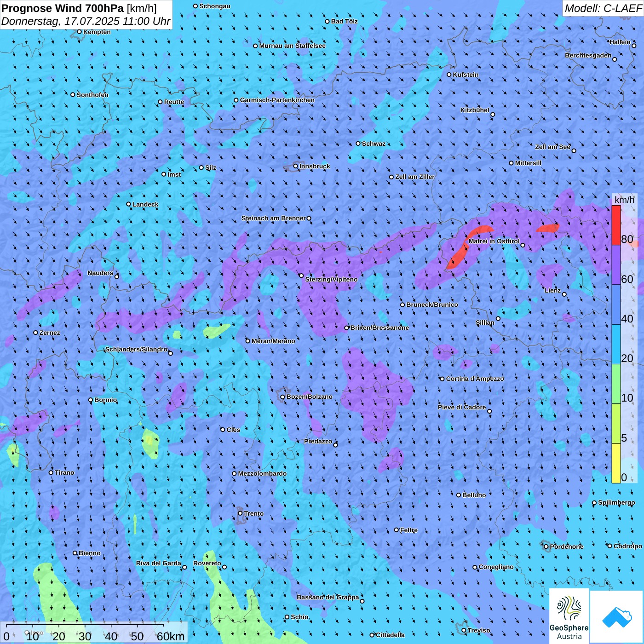Click the Landeck city marker

(x=129, y=204)
